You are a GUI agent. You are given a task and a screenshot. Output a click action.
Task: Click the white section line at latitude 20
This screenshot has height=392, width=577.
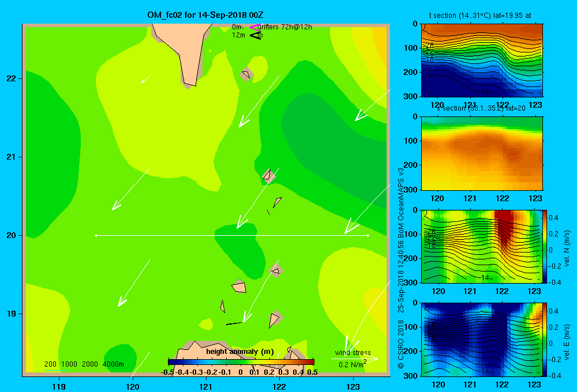coord(232,235)
